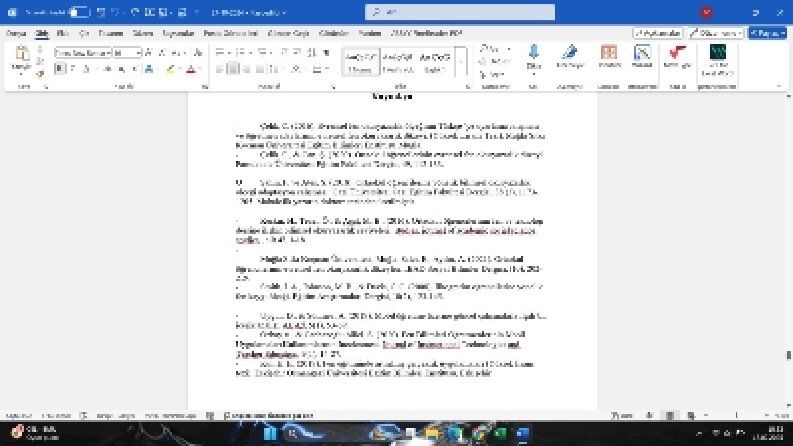Show paragraph marks with the pilcrow icon

[326, 53]
